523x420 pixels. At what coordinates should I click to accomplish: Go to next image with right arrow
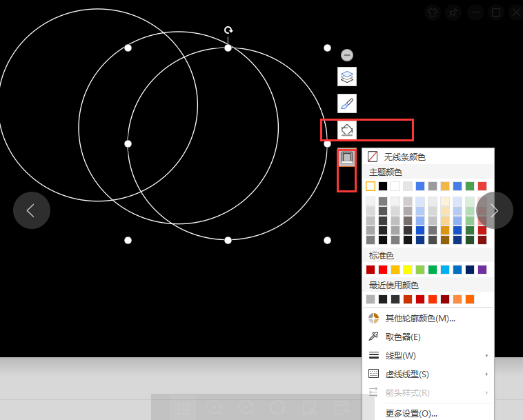point(495,210)
